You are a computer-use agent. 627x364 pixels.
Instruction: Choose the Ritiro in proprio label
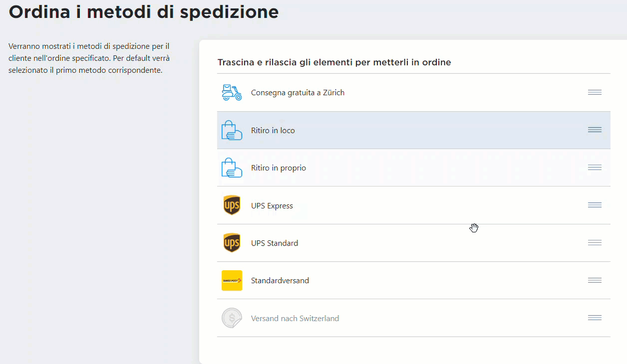click(279, 168)
